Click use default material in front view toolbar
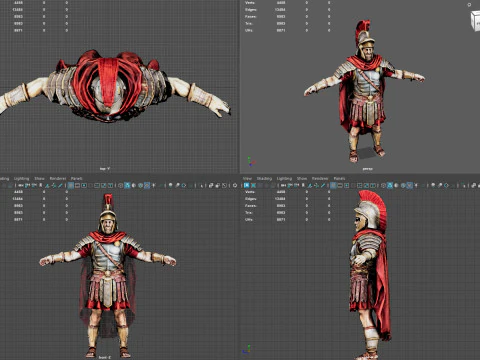The width and height of the screenshot is (480, 360). (x=134, y=185)
